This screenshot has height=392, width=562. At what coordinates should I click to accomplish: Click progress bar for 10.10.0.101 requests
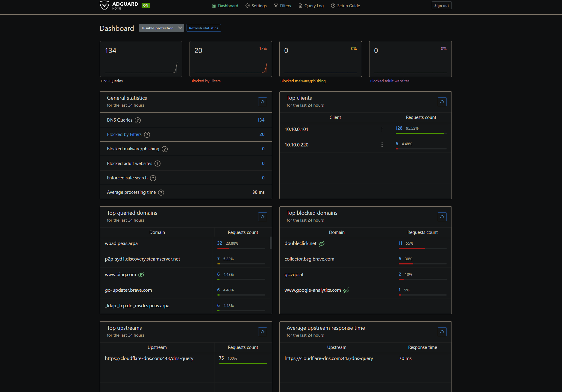click(421, 133)
